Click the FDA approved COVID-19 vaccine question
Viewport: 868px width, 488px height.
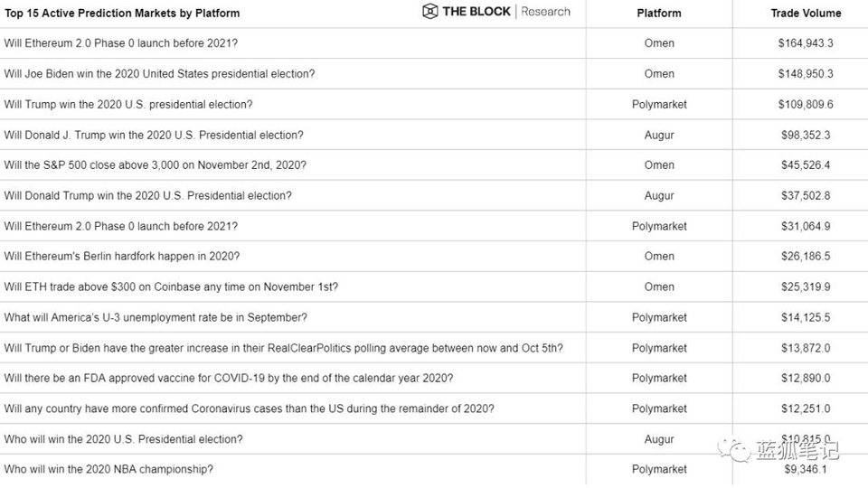point(229,378)
